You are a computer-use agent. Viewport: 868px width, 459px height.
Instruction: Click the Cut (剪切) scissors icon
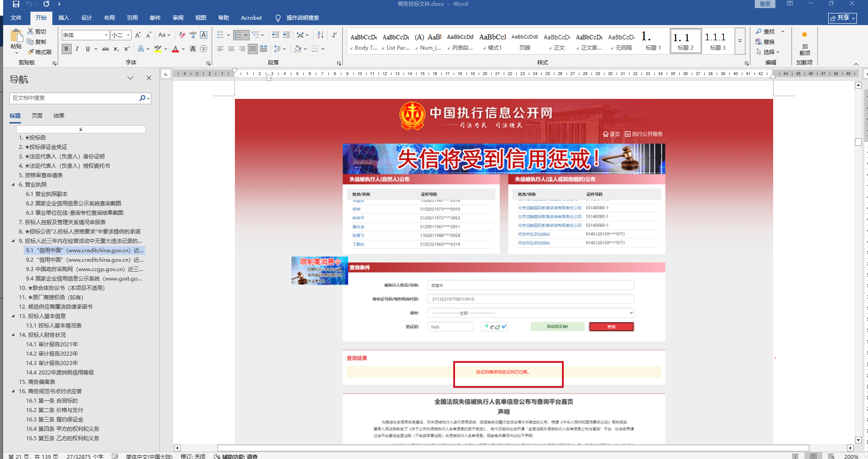click(30, 31)
